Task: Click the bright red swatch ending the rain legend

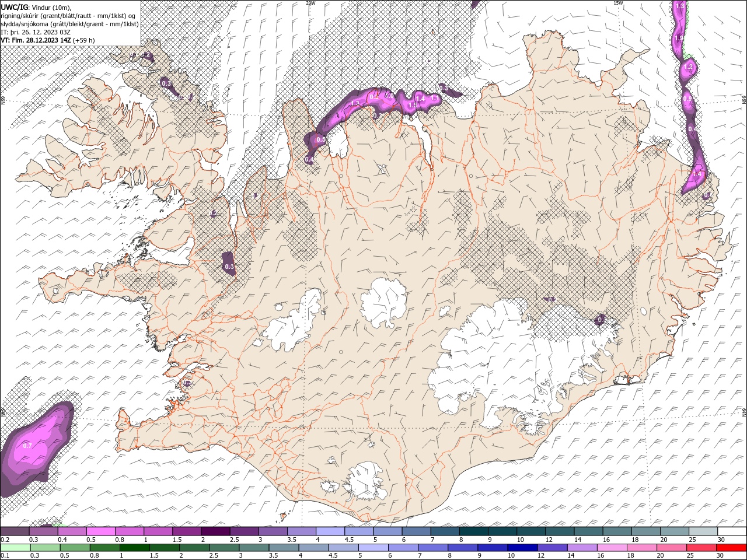Action: 731,548
